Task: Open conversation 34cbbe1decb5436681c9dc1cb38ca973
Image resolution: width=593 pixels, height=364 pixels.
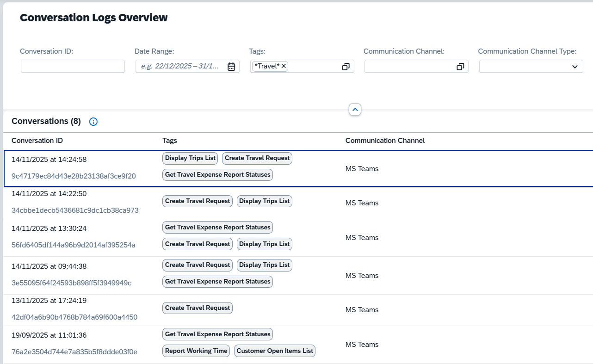Action: point(75,210)
